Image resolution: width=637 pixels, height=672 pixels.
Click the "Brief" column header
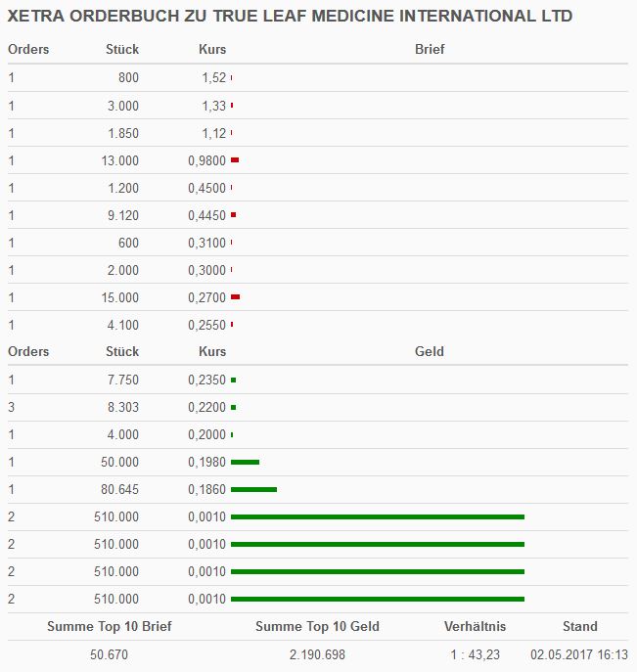click(x=430, y=49)
